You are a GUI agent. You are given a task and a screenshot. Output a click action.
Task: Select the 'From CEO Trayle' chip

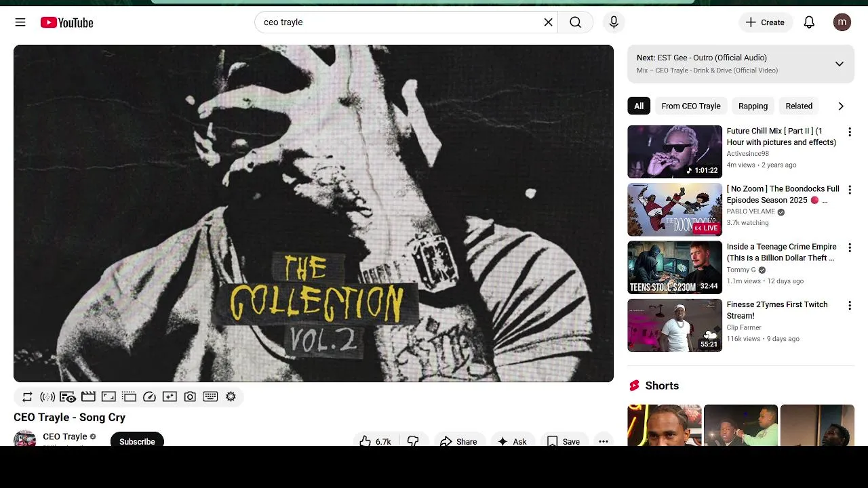[691, 106]
